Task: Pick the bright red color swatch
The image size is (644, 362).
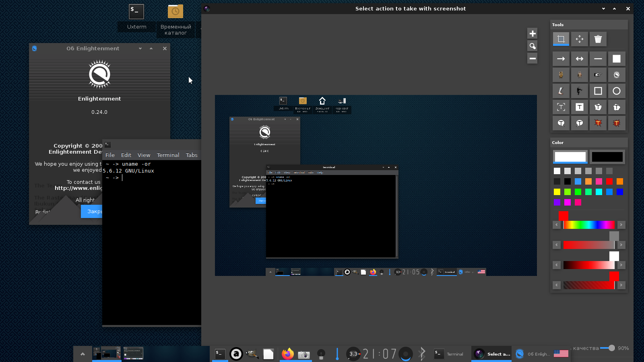Action: pyautogui.click(x=609, y=181)
